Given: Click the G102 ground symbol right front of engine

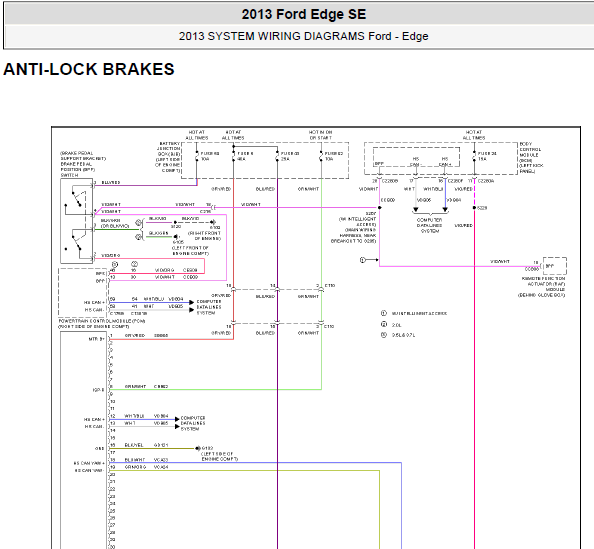Looking at the screenshot, I should (213, 222).
